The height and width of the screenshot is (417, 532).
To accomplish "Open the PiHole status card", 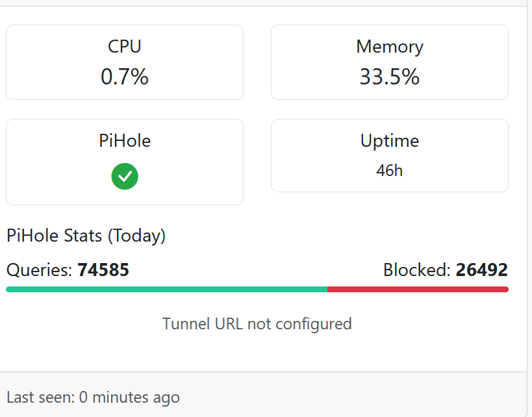I will click(x=125, y=162).
